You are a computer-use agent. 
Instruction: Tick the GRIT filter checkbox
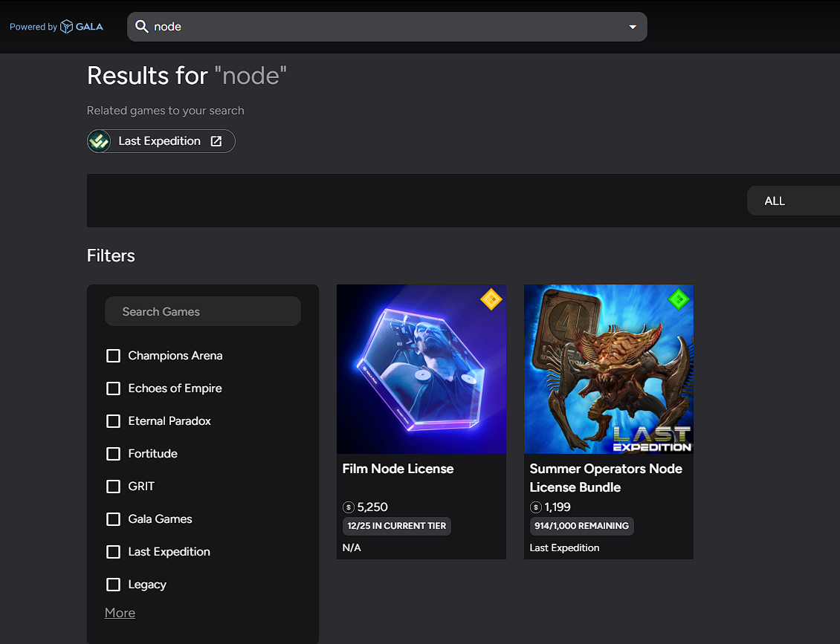113,486
